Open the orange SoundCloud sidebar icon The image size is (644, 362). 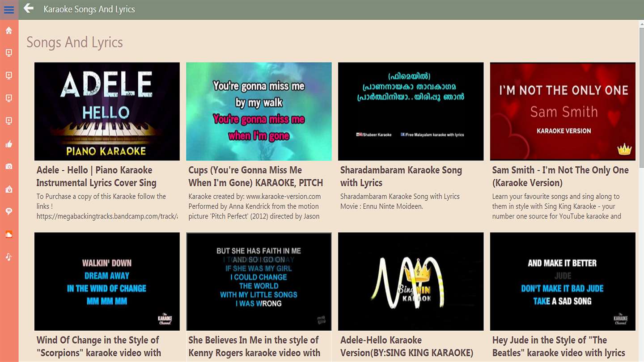point(9,234)
